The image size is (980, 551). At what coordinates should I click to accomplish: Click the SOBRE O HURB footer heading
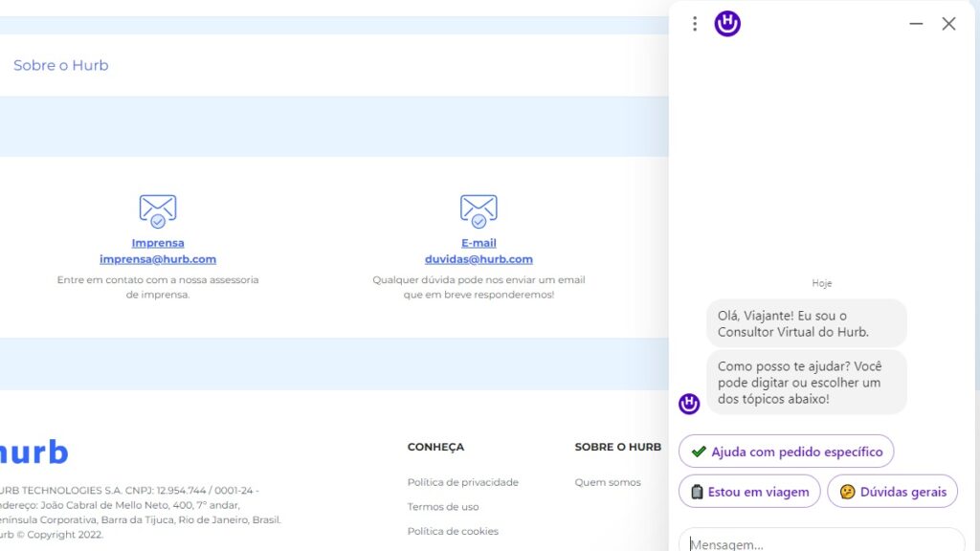pyautogui.click(x=617, y=448)
